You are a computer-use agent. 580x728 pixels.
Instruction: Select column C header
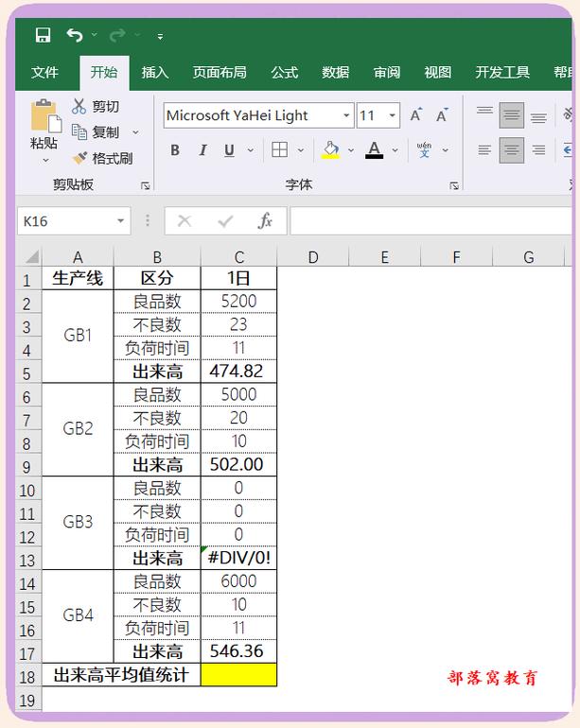point(238,257)
